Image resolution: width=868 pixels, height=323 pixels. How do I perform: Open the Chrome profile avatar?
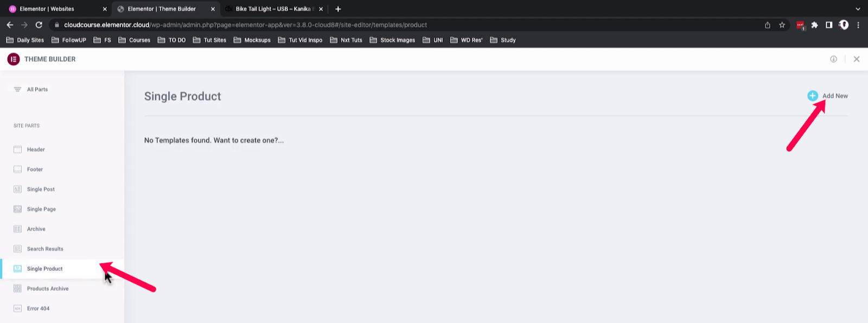(x=844, y=25)
